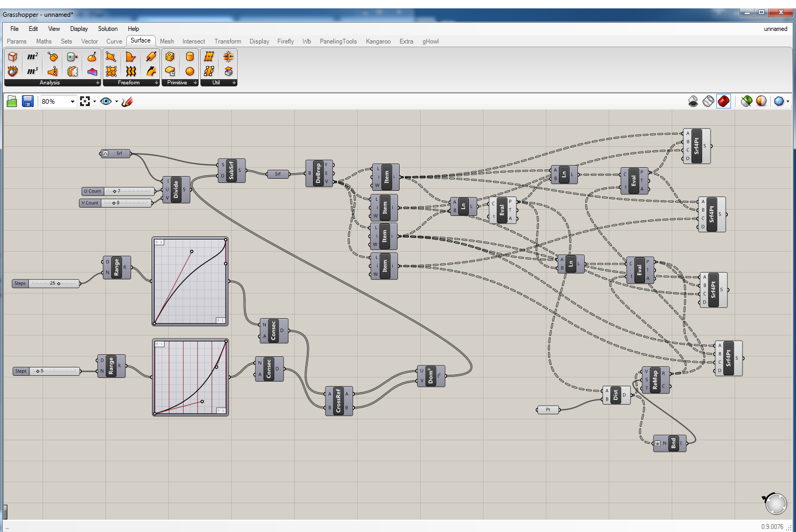The width and height of the screenshot is (796, 532).
Task: Pick the Offset Surface icon in Util
Action: [x=229, y=71]
